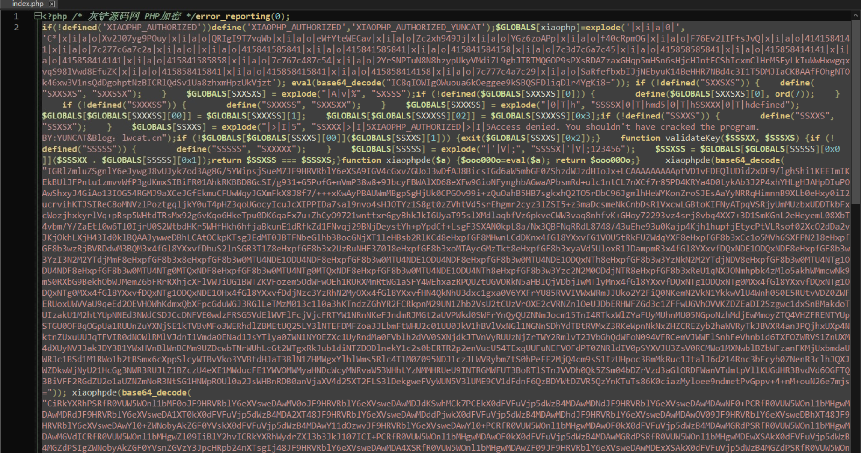Place the cursor on the "<?php" opening tag

pos(55,16)
